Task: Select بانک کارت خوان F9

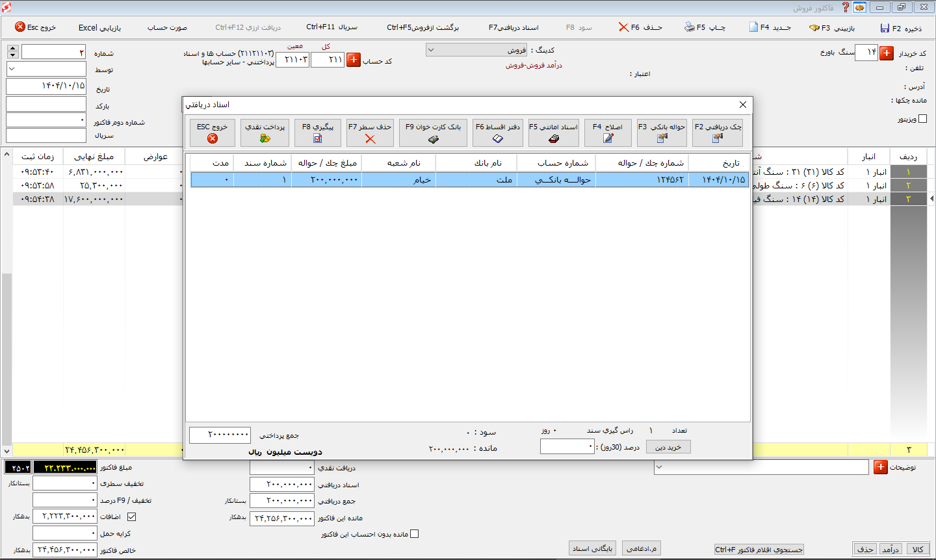Action: (x=433, y=133)
